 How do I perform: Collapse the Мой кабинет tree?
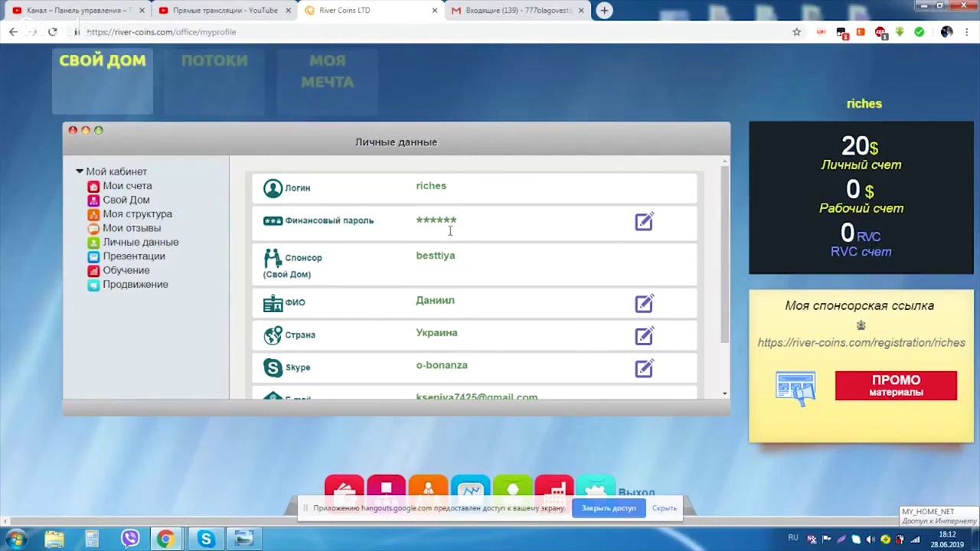[x=80, y=171]
